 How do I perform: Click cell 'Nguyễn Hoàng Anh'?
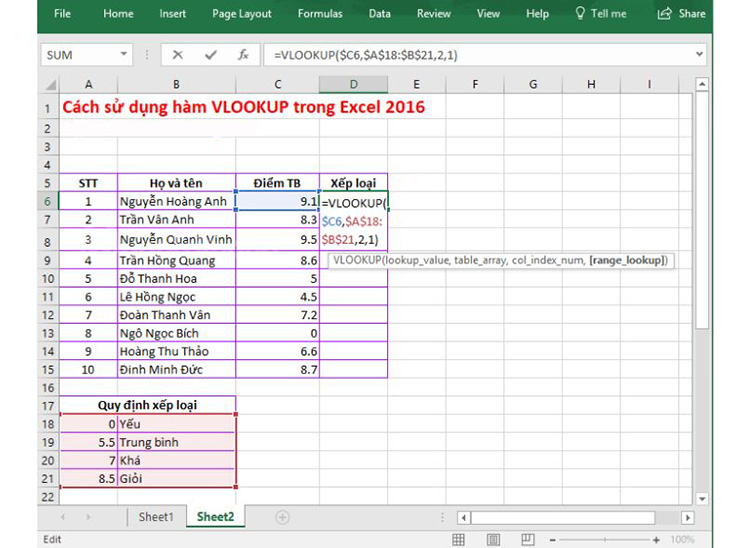point(176,201)
